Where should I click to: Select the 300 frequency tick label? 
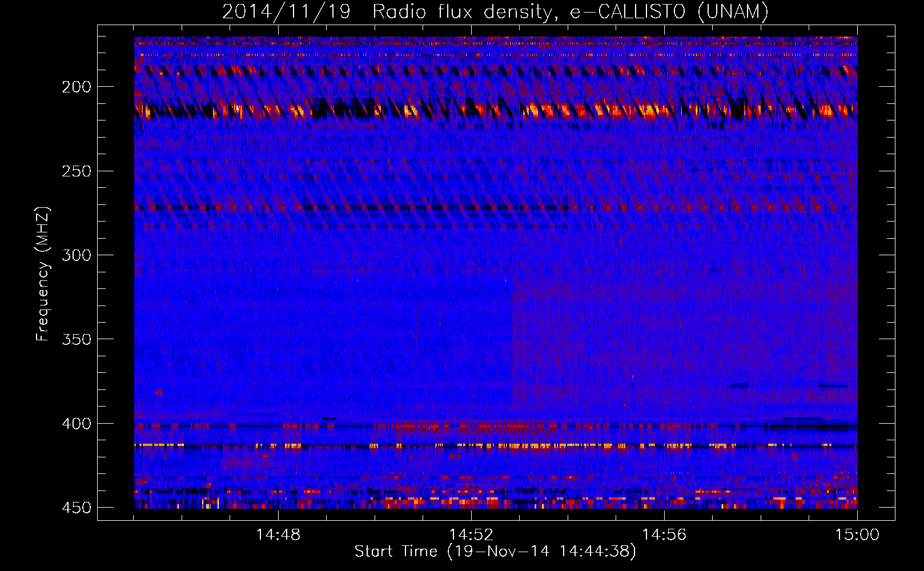pos(77,255)
